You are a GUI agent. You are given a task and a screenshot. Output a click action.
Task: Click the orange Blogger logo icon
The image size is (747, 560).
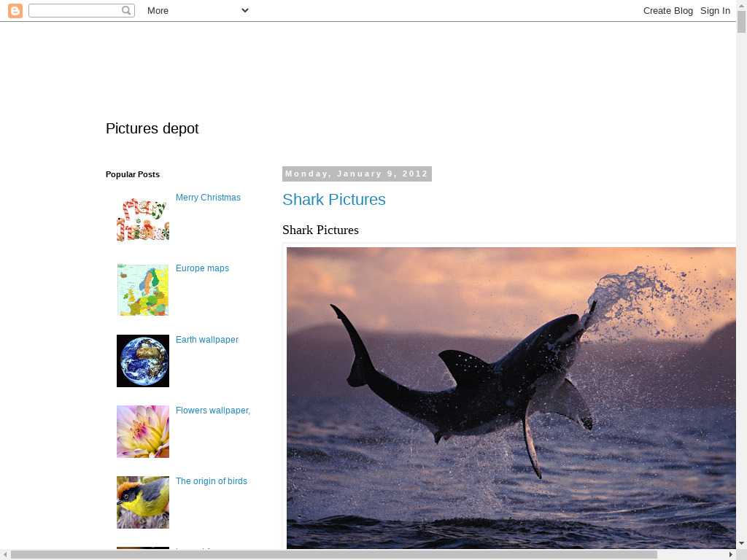(15, 11)
